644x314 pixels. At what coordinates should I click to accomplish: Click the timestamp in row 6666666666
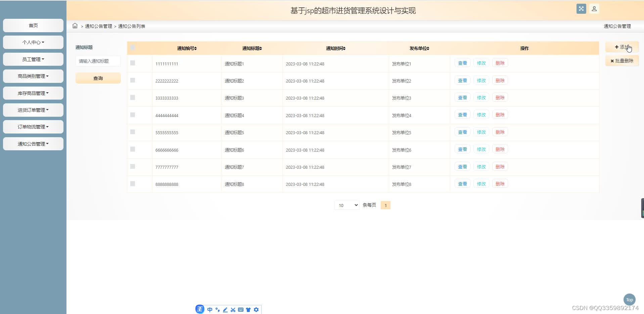coord(305,150)
